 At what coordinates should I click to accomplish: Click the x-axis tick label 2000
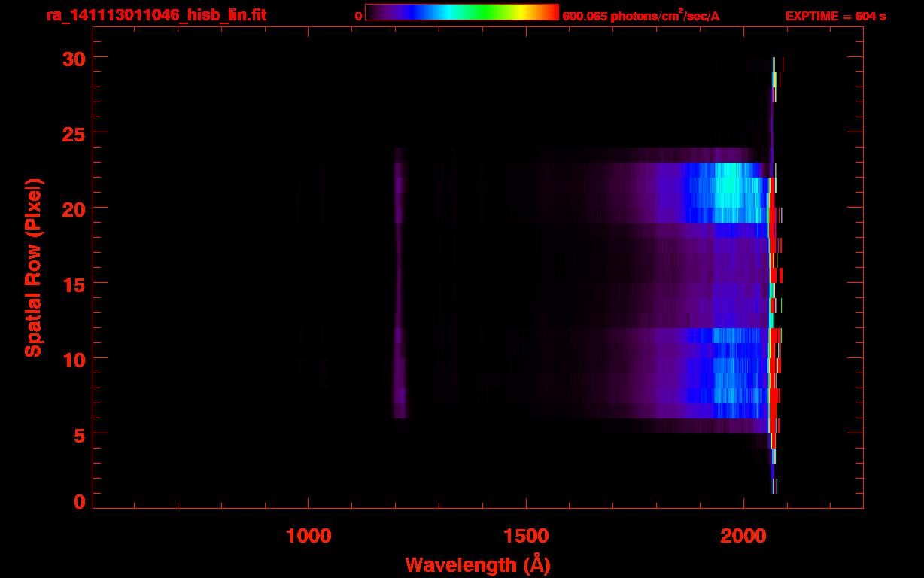[744, 536]
